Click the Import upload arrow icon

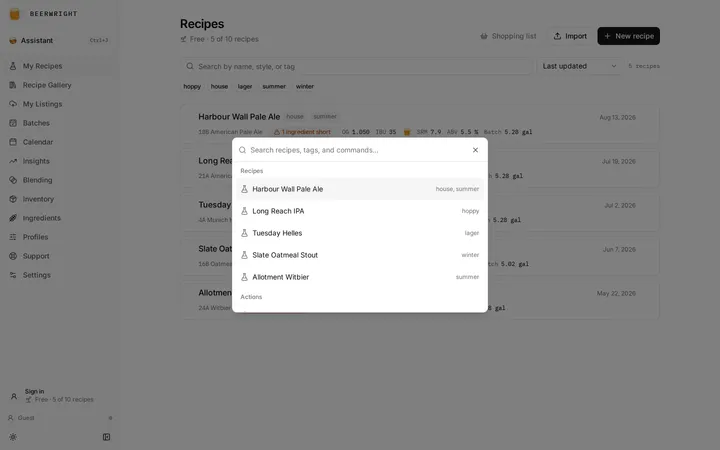pyautogui.click(x=557, y=36)
